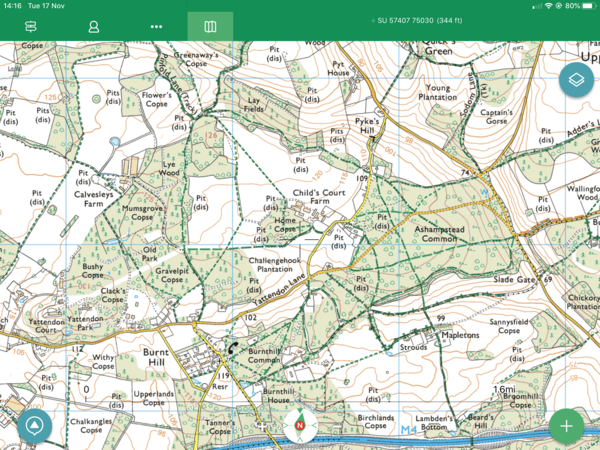This screenshot has width=600, height=450.
Task: Tap the Sannysfield Copse label
Action: click(509, 326)
